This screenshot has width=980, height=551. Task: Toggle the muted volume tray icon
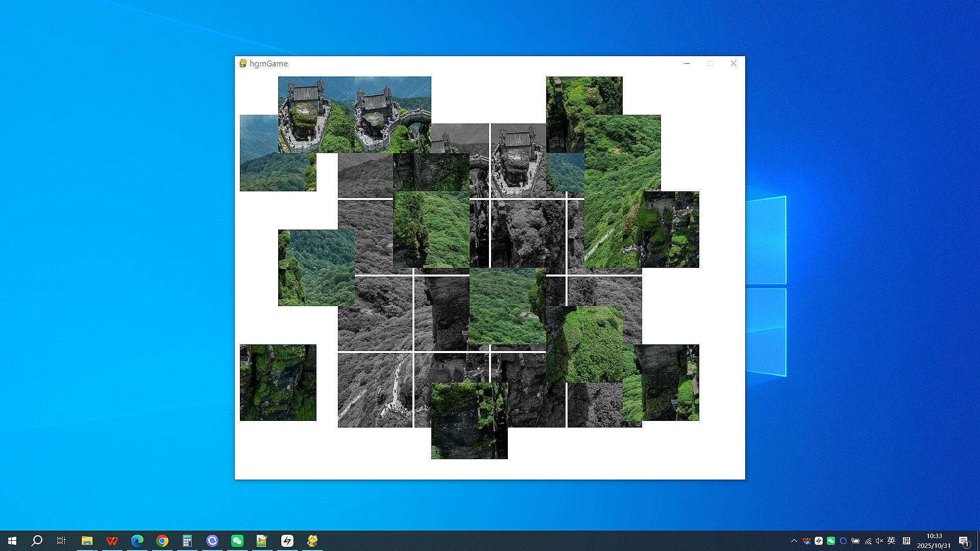(x=879, y=541)
